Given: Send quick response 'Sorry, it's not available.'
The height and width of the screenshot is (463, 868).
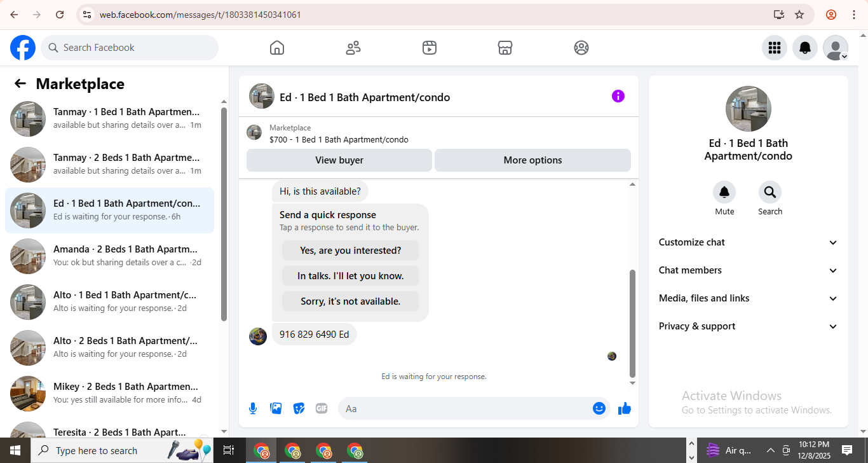Looking at the screenshot, I should coord(351,301).
